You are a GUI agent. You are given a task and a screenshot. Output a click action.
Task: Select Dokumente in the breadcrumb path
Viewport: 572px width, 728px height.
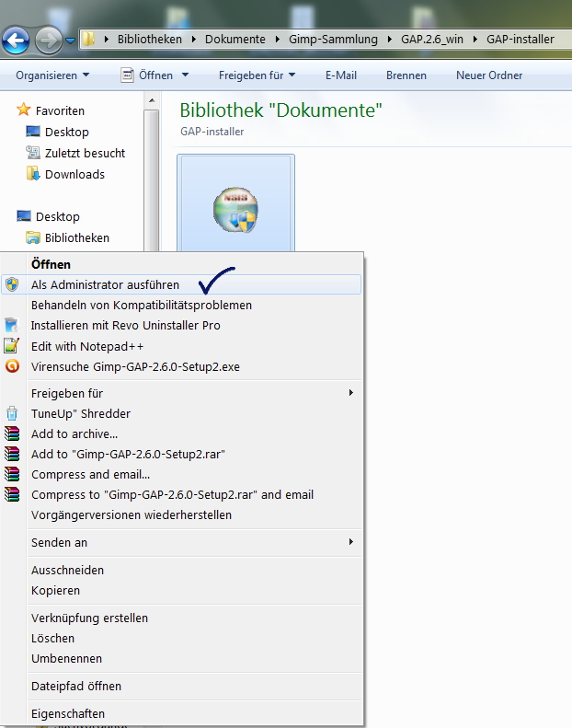coord(235,40)
